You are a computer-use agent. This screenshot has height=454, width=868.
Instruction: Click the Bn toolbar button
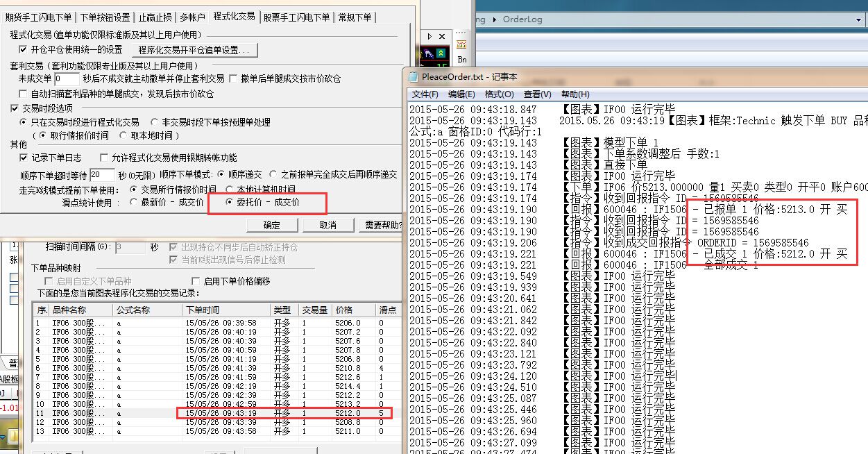[x=462, y=60]
